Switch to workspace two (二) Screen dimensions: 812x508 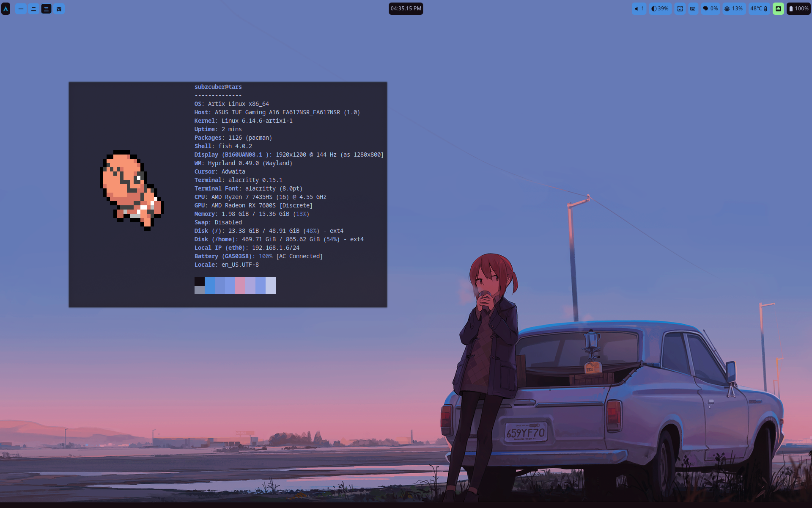coord(33,8)
